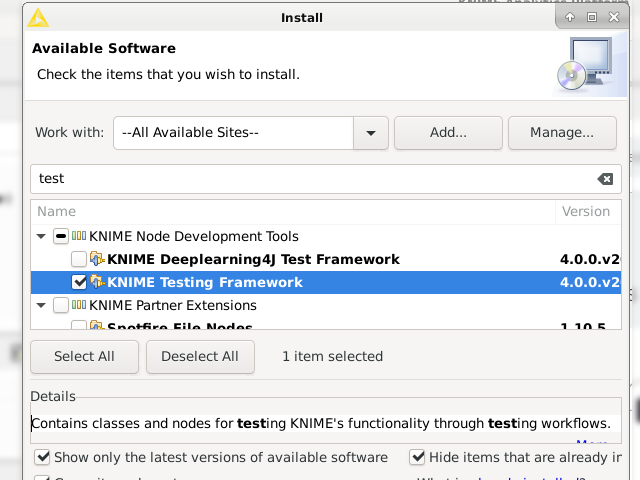Screen dimensions: 640x480
Task: Clear the filter text with backspace icon
Action: [605, 179]
